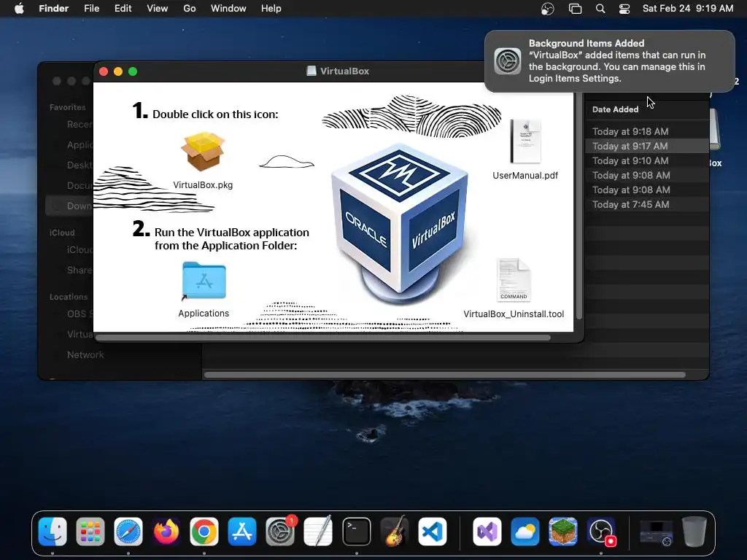This screenshot has width=747, height=560.
Task: Switch to OBS Studio in the Dock
Action: [601, 532]
